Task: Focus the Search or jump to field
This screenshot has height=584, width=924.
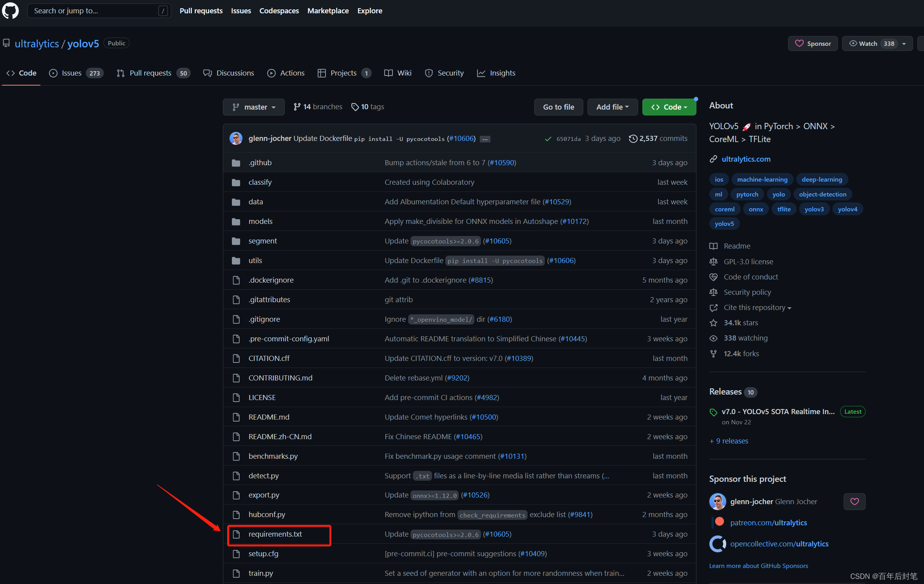Action: (99, 11)
